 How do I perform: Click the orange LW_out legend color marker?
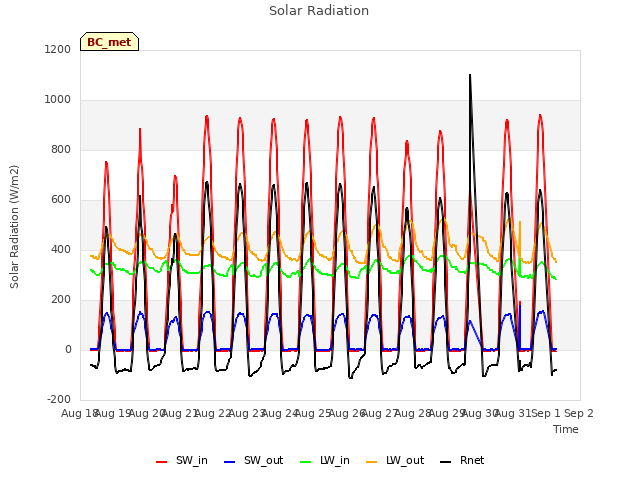[372, 462]
